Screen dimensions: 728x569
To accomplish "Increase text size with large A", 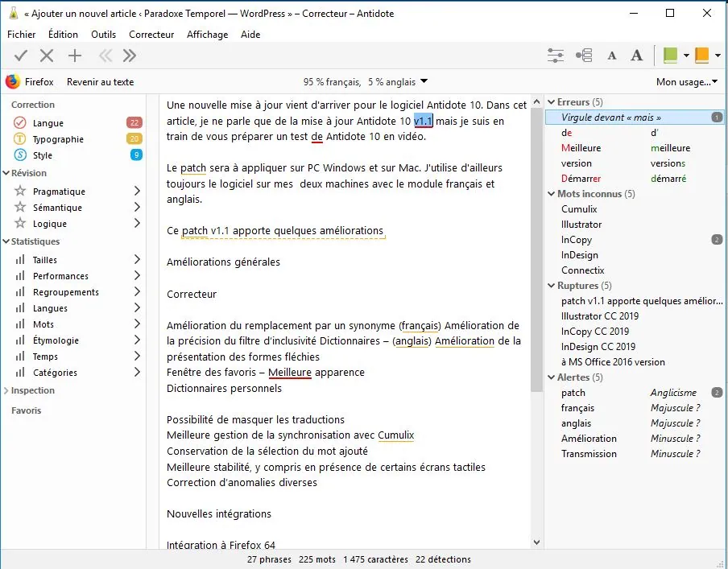I will [636, 56].
